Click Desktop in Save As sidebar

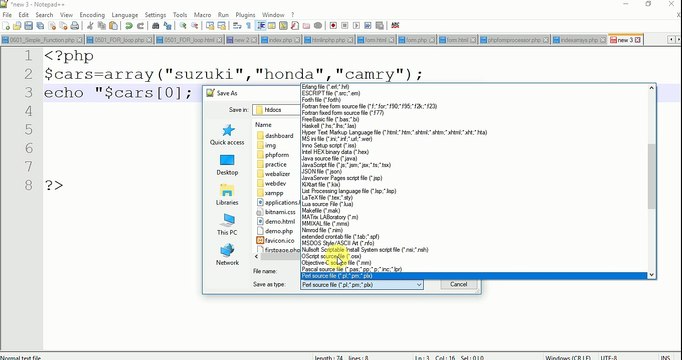pyautogui.click(x=227, y=165)
